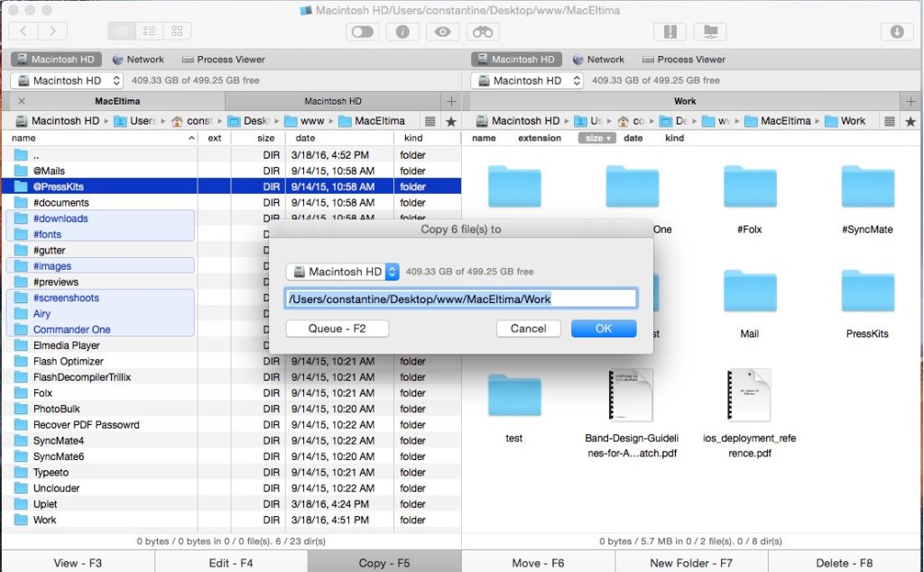924x572 pixels.
Task: Select the Uplet folder row
Action: coord(231,504)
